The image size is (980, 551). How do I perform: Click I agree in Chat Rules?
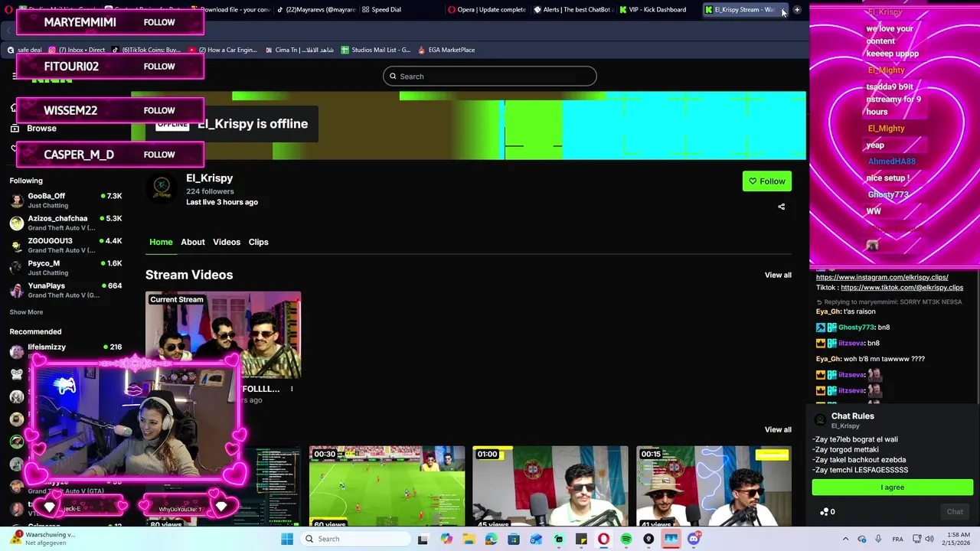tap(893, 487)
